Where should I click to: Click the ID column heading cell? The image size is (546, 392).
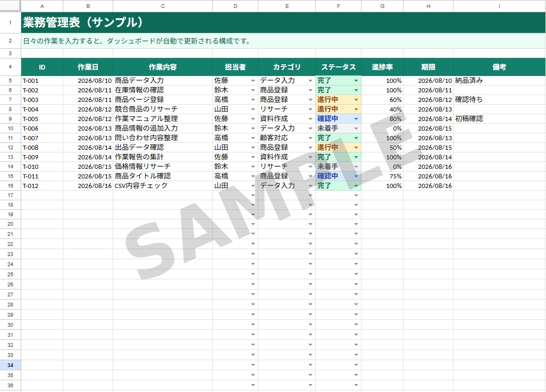[x=42, y=67]
